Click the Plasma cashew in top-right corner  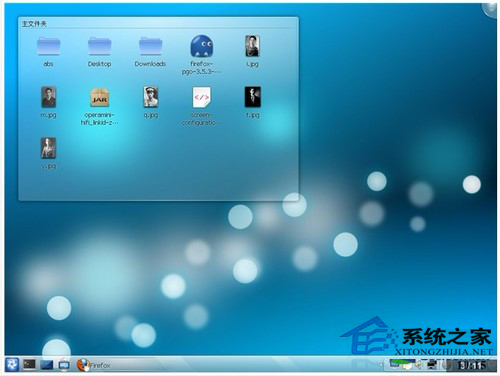pos(489,10)
